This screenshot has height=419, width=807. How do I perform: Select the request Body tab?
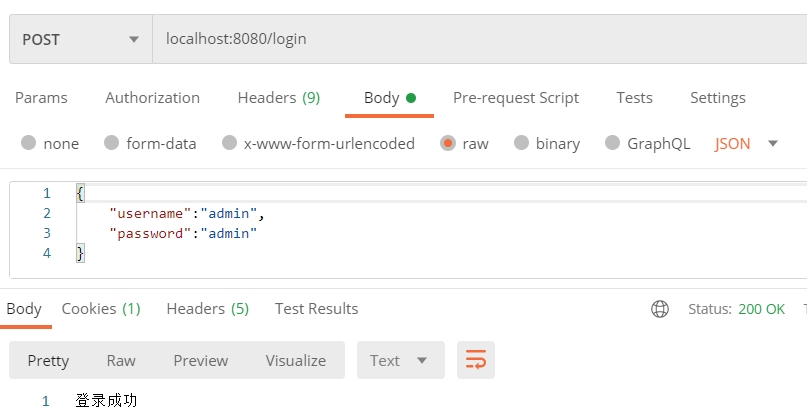[390, 98]
